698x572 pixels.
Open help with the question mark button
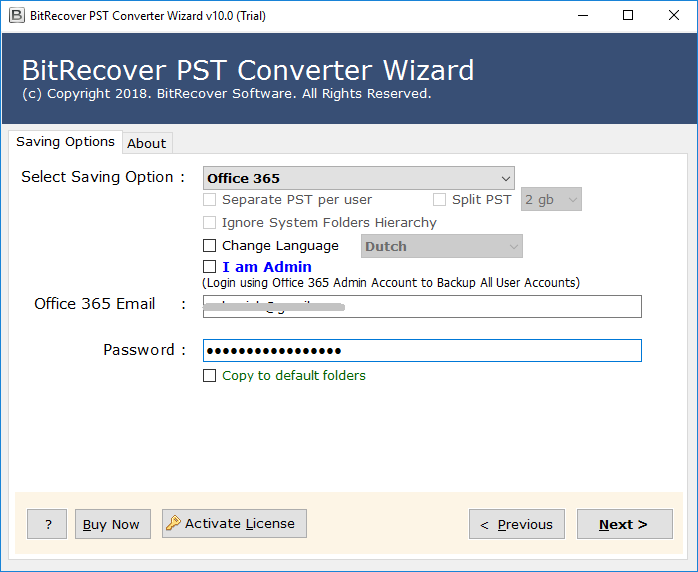tap(47, 524)
